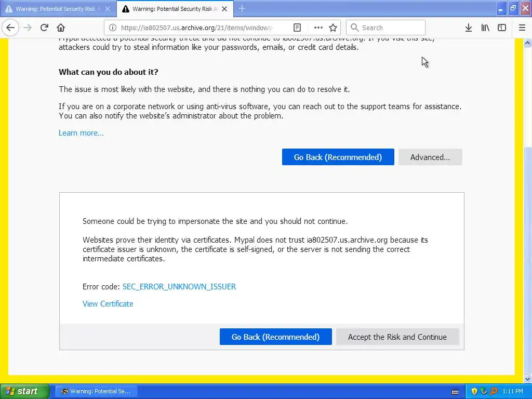Viewport: 532px width, 399px height.
Task: Toggle the sidebar icon
Action: point(502,28)
